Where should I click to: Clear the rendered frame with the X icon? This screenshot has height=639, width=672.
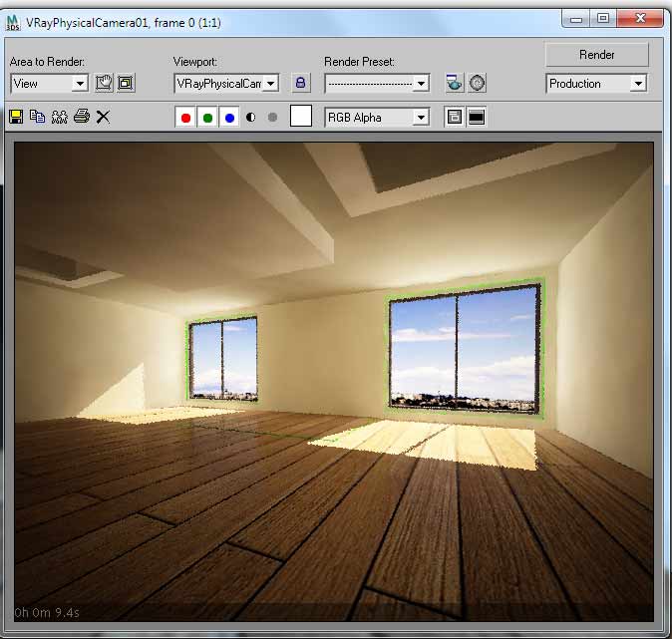coord(103,117)
